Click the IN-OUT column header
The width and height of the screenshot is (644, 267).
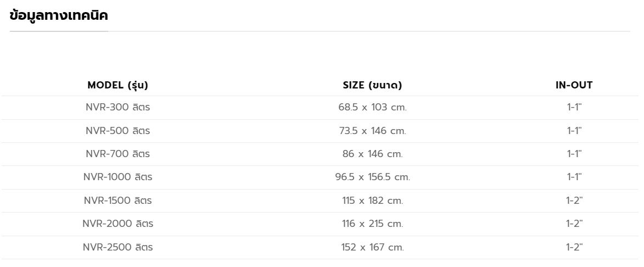(574, 85)
